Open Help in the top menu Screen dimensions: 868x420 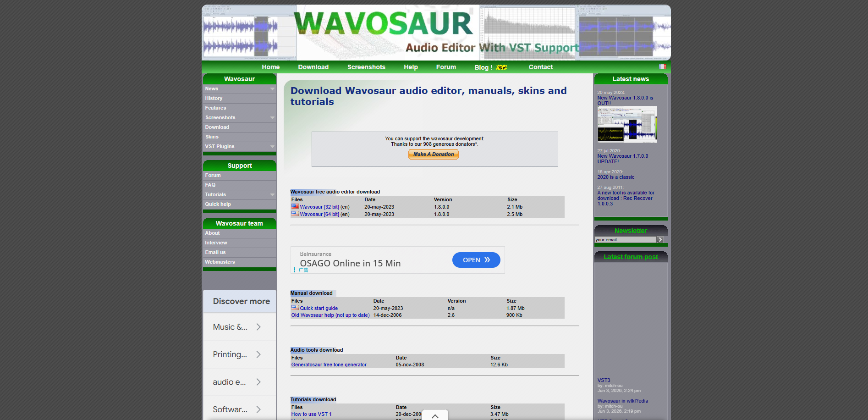pyautogui.click(x=411, y=67)
